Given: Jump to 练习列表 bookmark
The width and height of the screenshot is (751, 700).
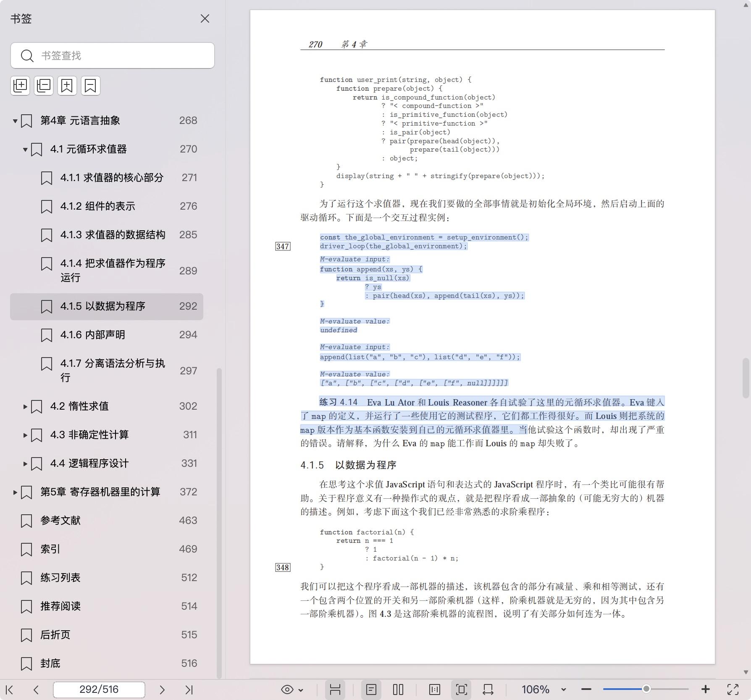Looking at the screenshot, I should pos(107,578).
